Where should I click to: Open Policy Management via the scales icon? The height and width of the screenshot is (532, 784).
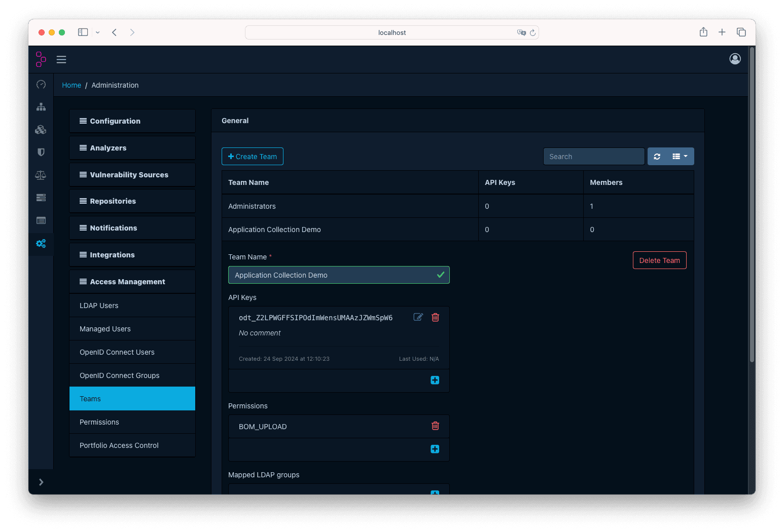point(41,175)
